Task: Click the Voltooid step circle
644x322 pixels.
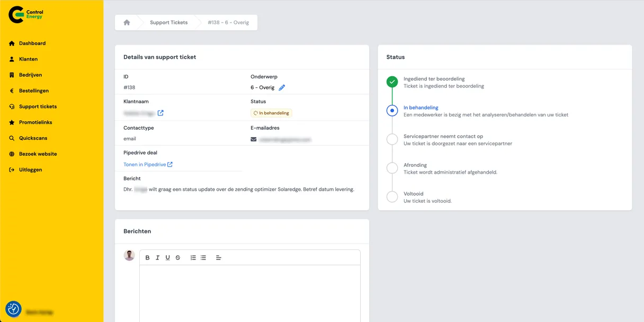Action: [392, 197]
